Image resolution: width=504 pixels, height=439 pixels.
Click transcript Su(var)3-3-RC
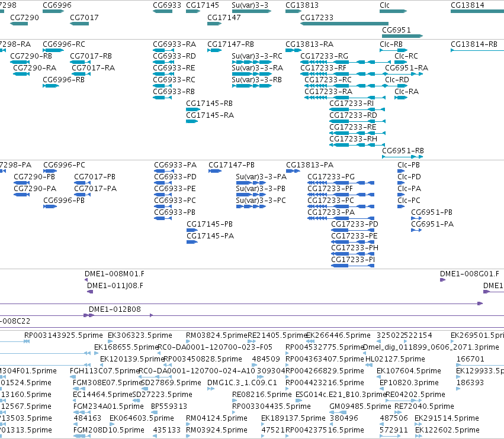tap(257, 56)
